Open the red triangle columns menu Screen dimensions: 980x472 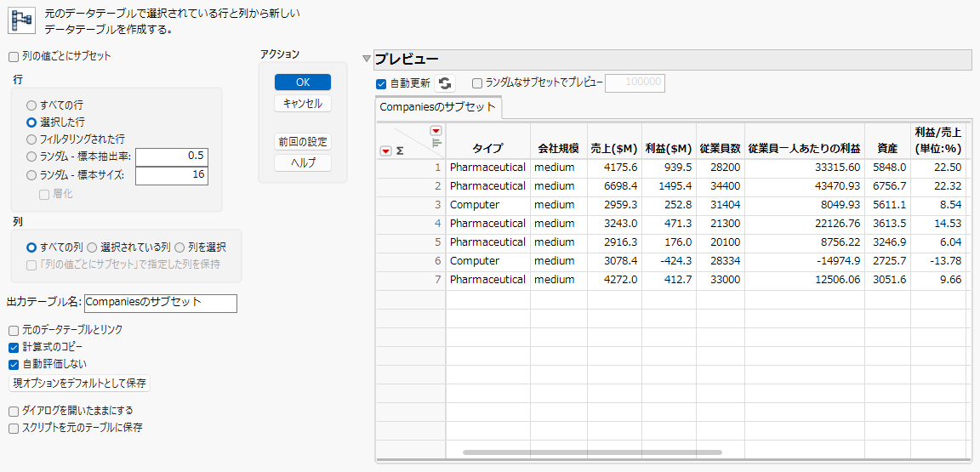[436, 131]
